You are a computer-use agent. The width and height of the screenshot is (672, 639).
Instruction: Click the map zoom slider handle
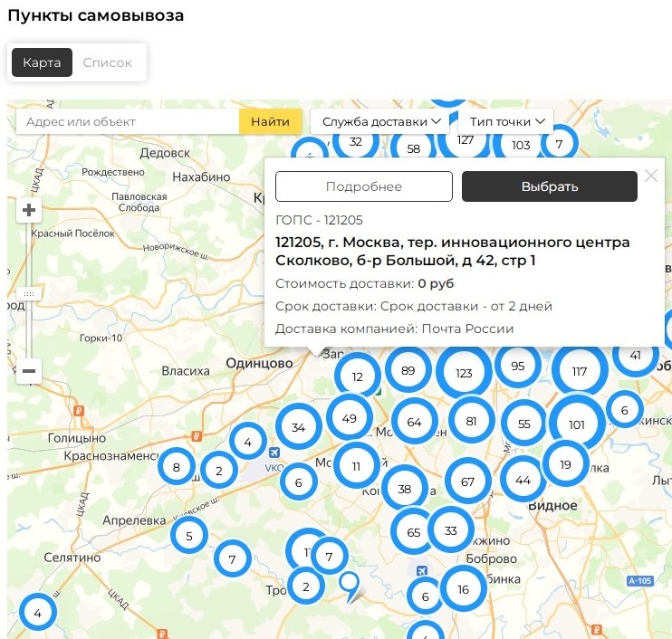pyautogui.click(x=29, y=294)
